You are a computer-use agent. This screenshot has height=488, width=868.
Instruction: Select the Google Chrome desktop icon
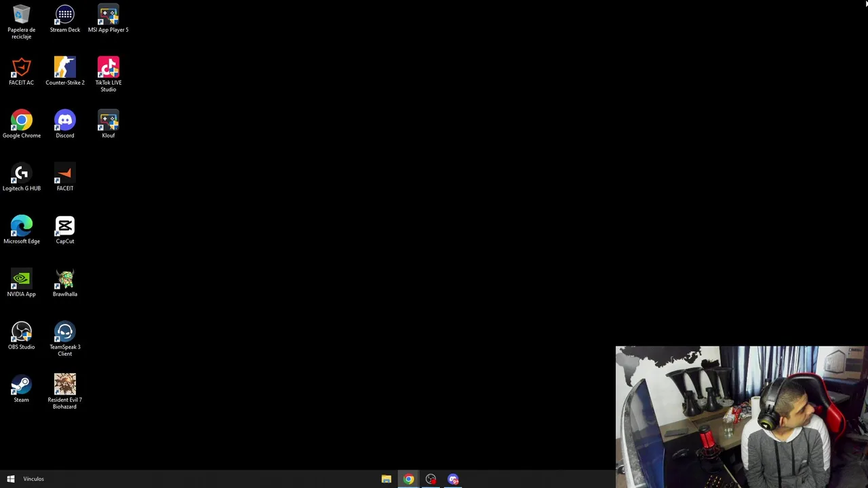tap(21, 125)
